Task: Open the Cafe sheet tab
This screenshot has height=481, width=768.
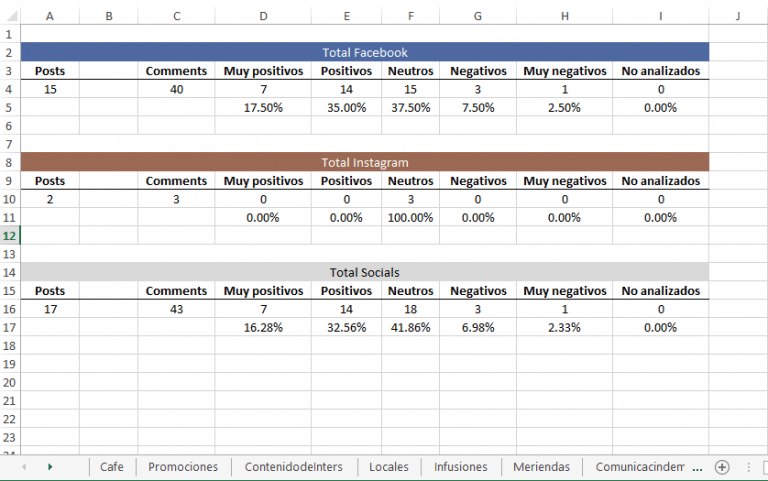Action: [112, 467]
